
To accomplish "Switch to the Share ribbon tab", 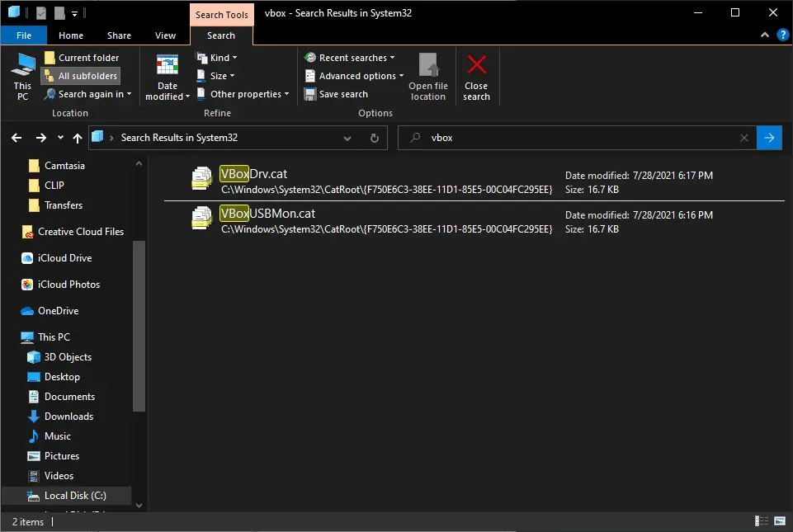I will (x=120, y=35).
